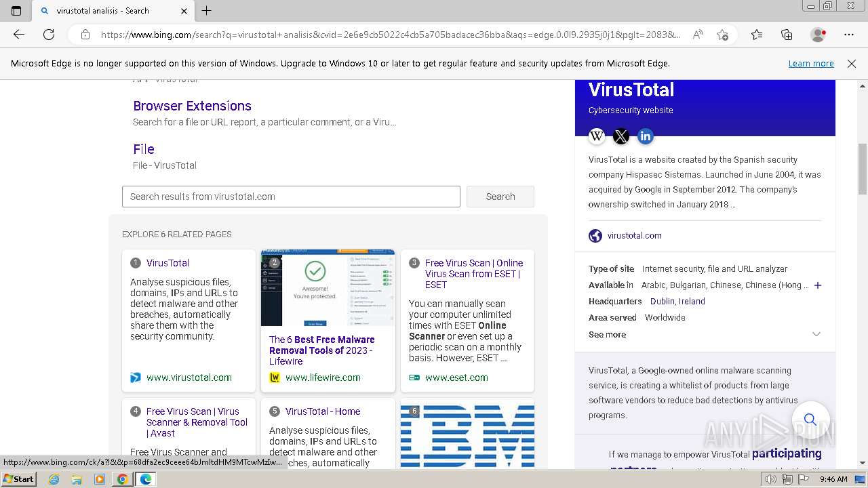Open media player taskbar icon

pos(100,479)
